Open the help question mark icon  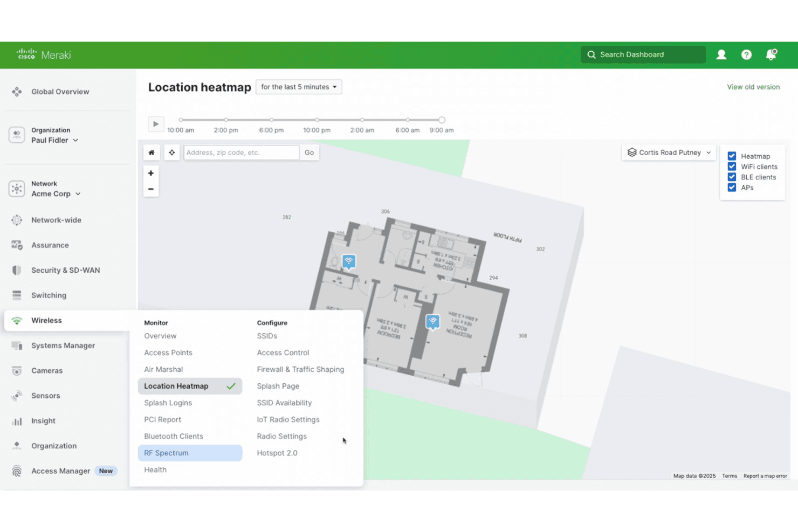coord(746,54)
